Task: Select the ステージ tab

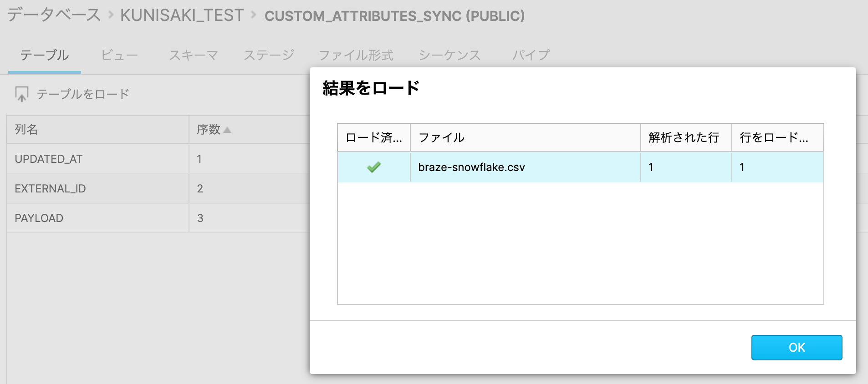Action: [x=269, y=56]
